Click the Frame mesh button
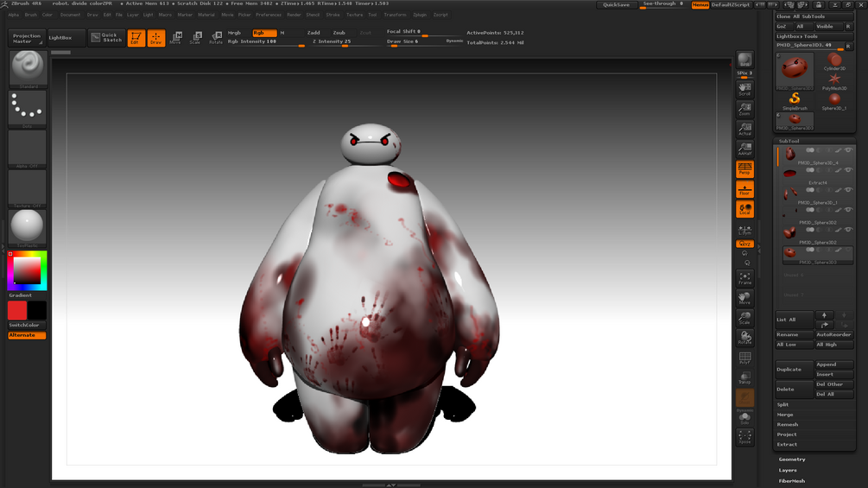 click(x=744, y=278)
